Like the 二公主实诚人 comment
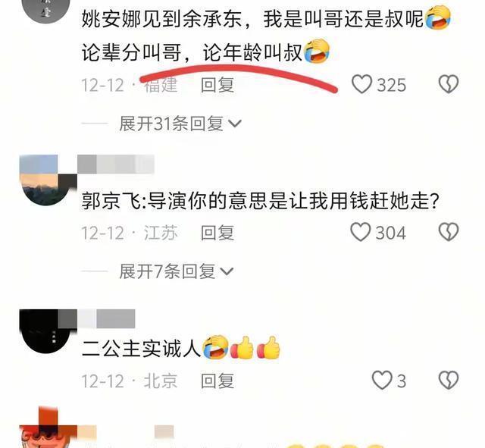Image resolution: width=485 pixels, height=448 pixels. (382, 381)
